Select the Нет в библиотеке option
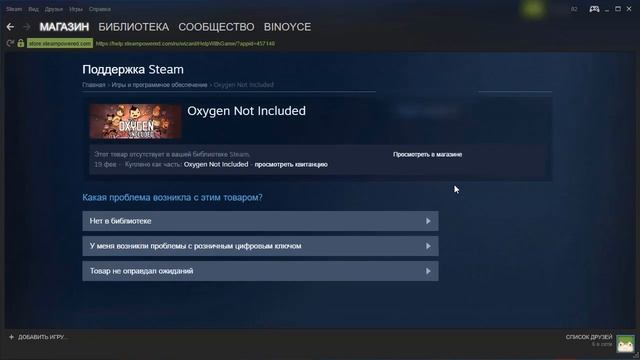This screenshot has height=360, width=640. tap(260, 221)
